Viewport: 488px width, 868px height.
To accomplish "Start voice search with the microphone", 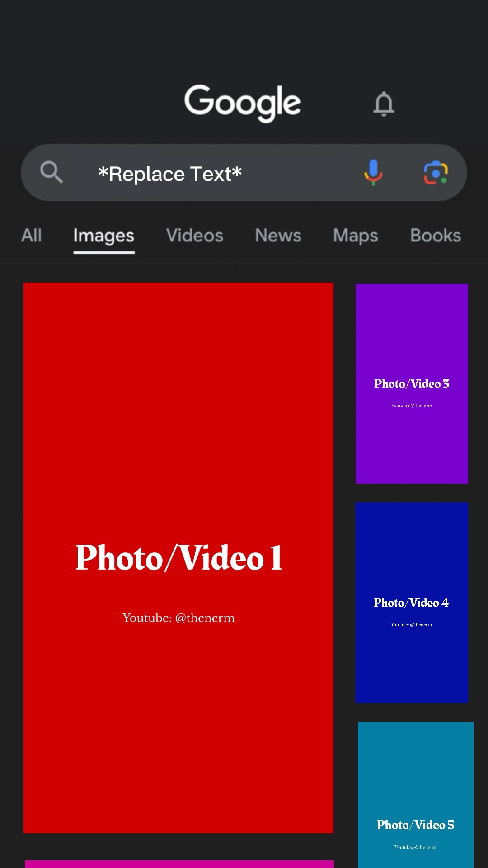I will [x=373, y=172].
